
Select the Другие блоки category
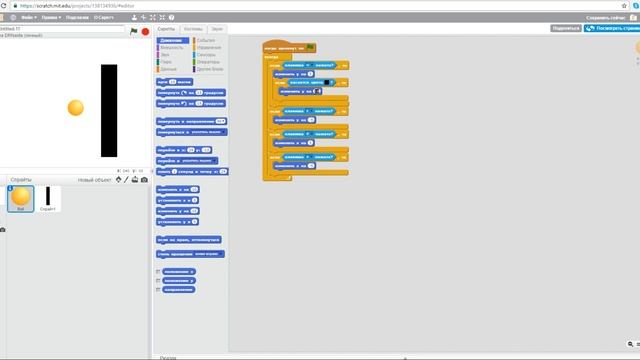click(209, 69)
